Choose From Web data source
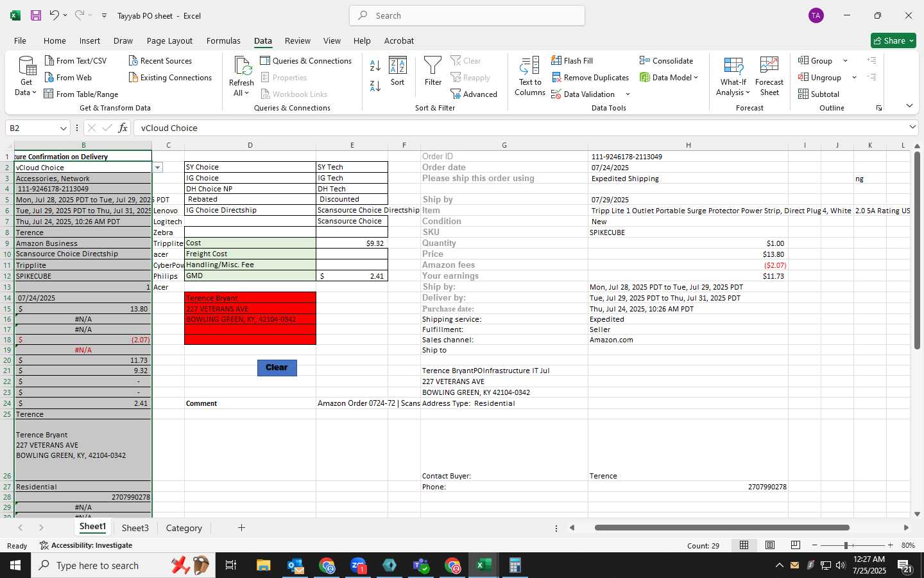This screenshot has height=578, width=924. [68, 77]
